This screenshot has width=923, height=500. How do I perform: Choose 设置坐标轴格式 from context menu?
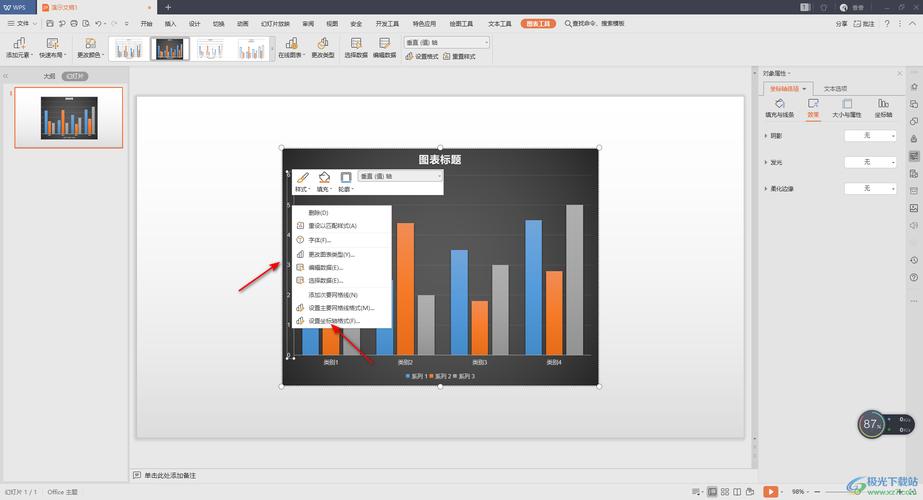[334, 321]
